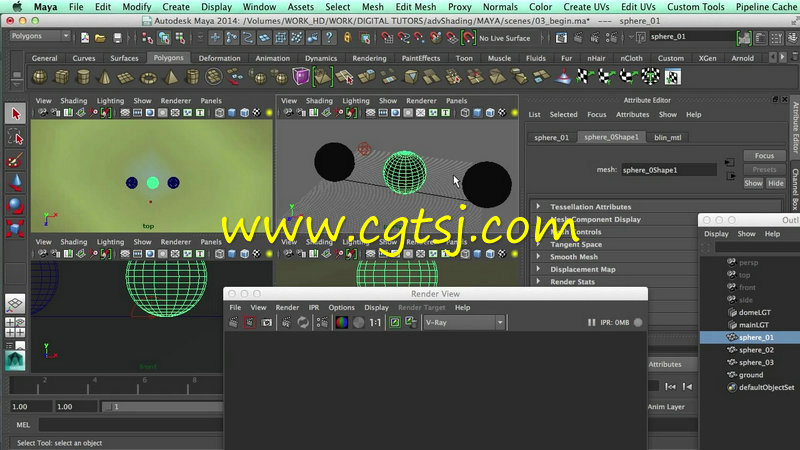Activate the Rotate tool sphere icon

point(15,206)
